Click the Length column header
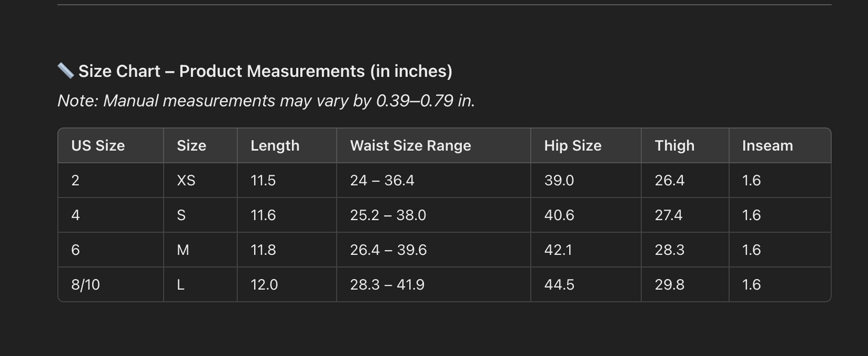868x356 pixels. coord(275,146)
